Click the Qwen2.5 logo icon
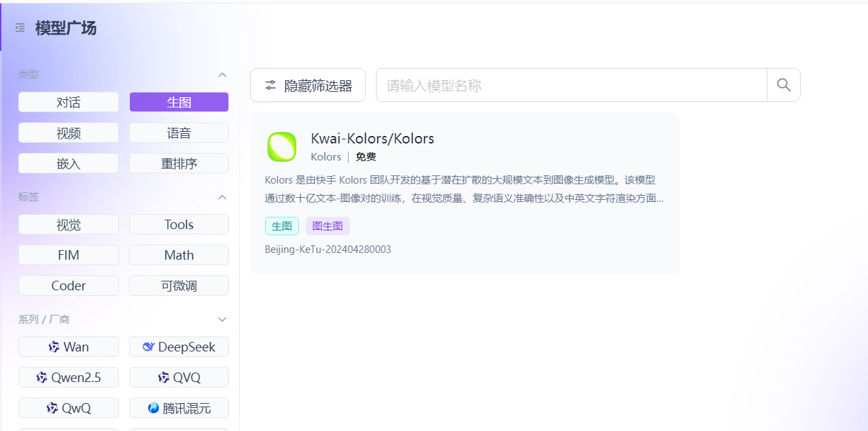 [41, 377]
